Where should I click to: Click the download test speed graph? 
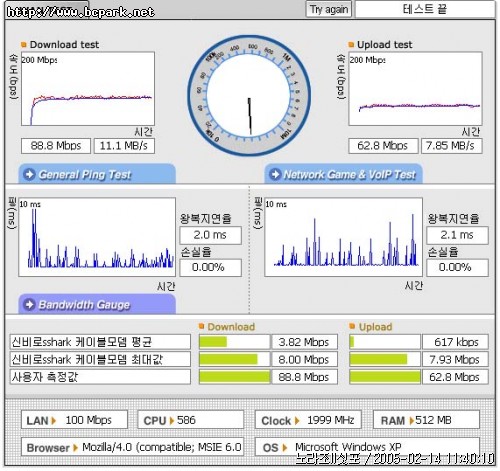(88, 89)
